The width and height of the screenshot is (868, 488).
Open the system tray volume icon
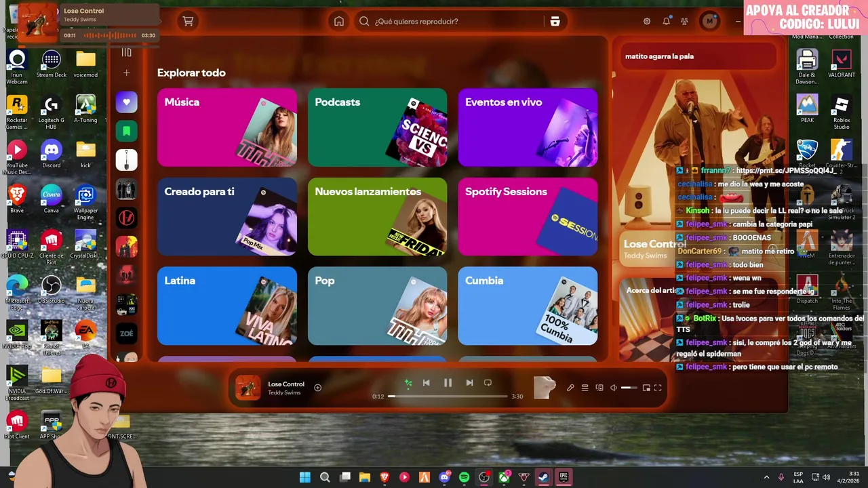pyautogui.click(x=827, y=477)
